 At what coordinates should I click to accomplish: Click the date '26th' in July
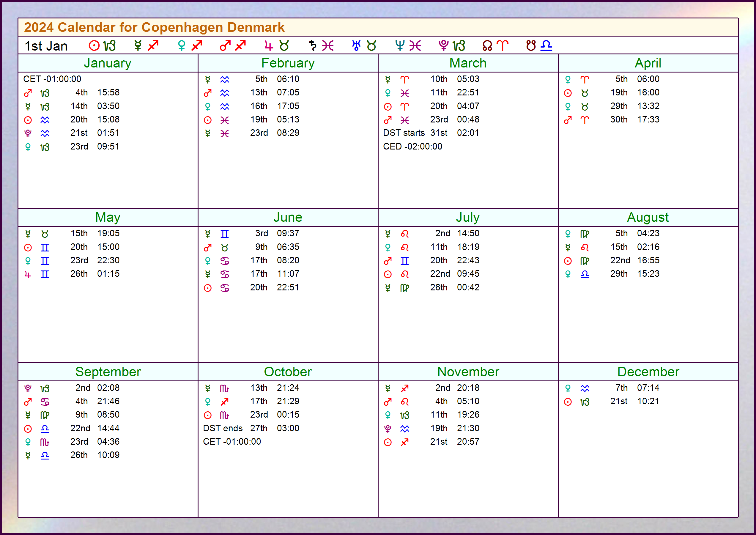pyautogui.click(x=439, y=287)
